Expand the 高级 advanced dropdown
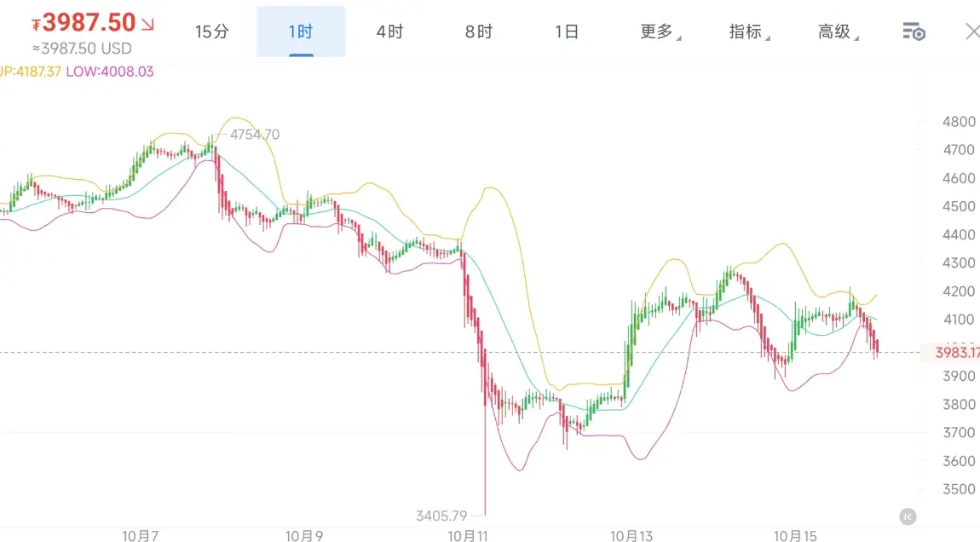Screen dimensions: 980x542 [839, 32]
